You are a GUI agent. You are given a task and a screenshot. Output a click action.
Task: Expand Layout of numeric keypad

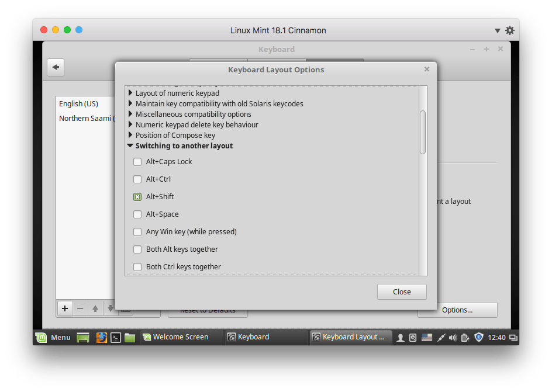click(130, 93)
